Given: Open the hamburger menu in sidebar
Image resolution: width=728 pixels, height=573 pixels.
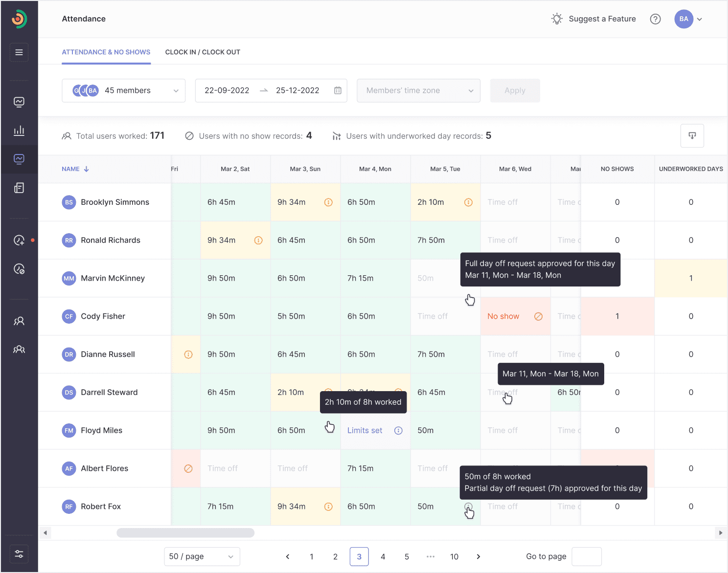Looking at the screenshot, I should tap(19, 52).
